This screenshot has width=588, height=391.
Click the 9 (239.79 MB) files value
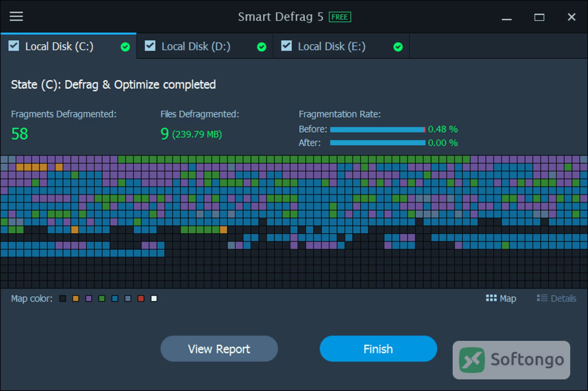click(191, 134)
